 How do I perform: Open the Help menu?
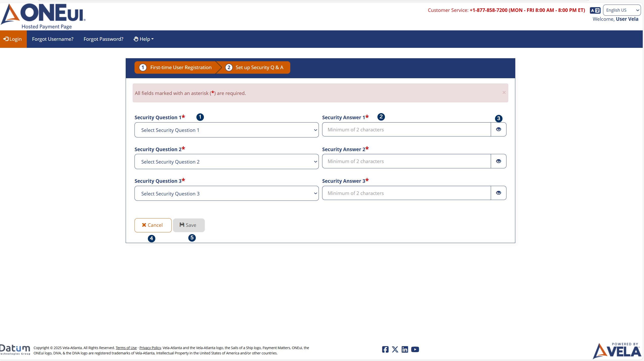tap(143, 39)
